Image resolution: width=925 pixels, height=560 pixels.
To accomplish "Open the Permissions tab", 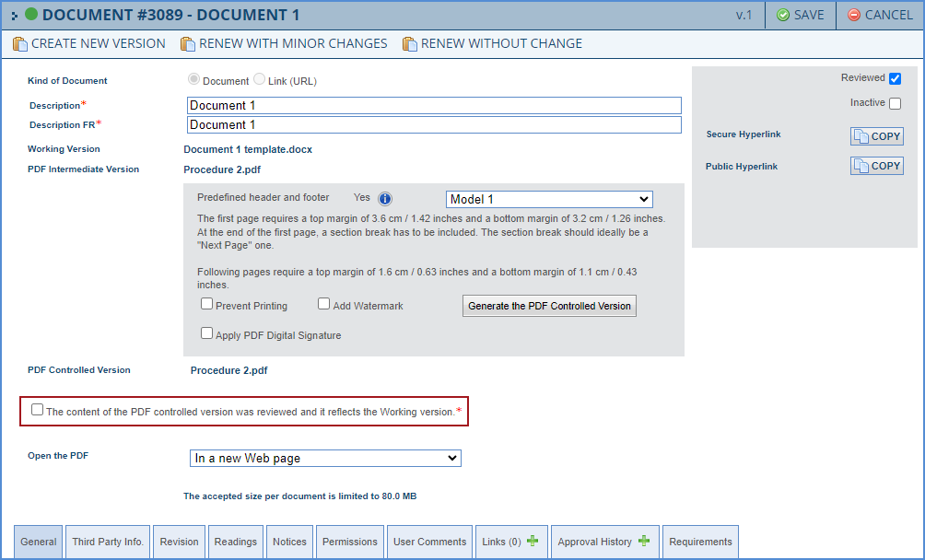I will (350, 542).
